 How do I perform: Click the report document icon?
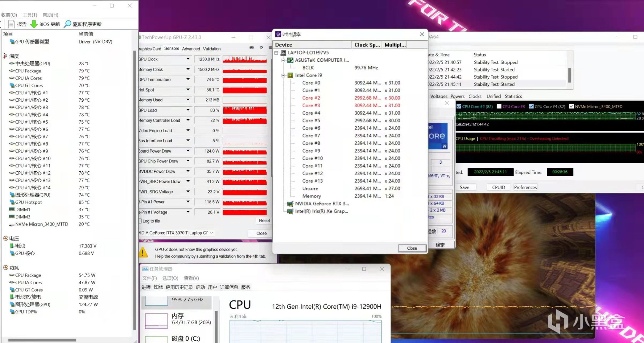point(11,24)
